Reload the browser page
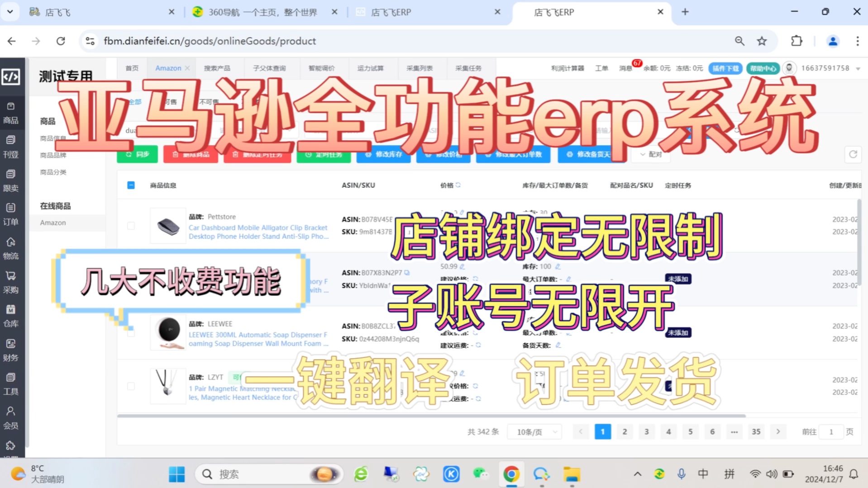 [61, 41]
